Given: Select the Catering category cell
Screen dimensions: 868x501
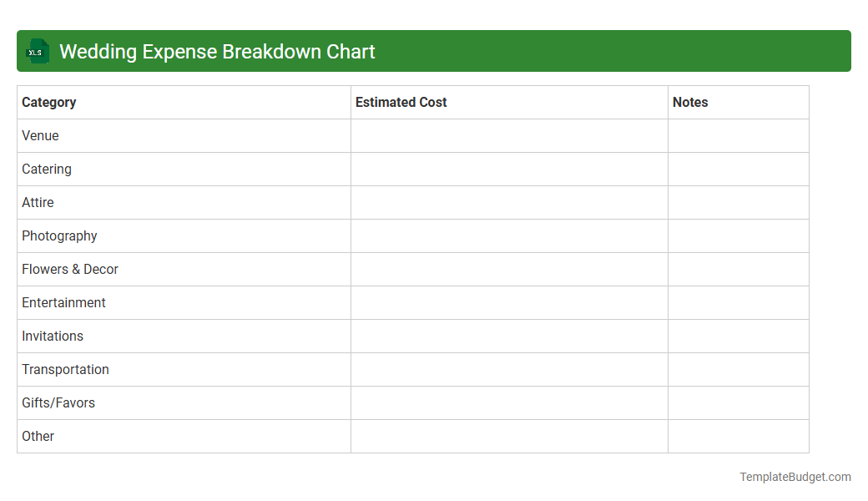Looking at the screenshot, I should click(x=47, y=169).
